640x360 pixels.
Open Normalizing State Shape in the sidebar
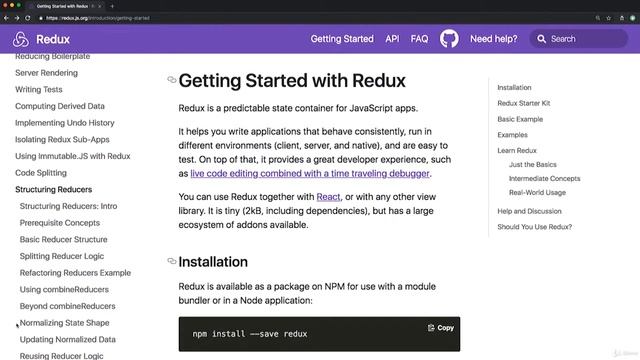point(64,323)
